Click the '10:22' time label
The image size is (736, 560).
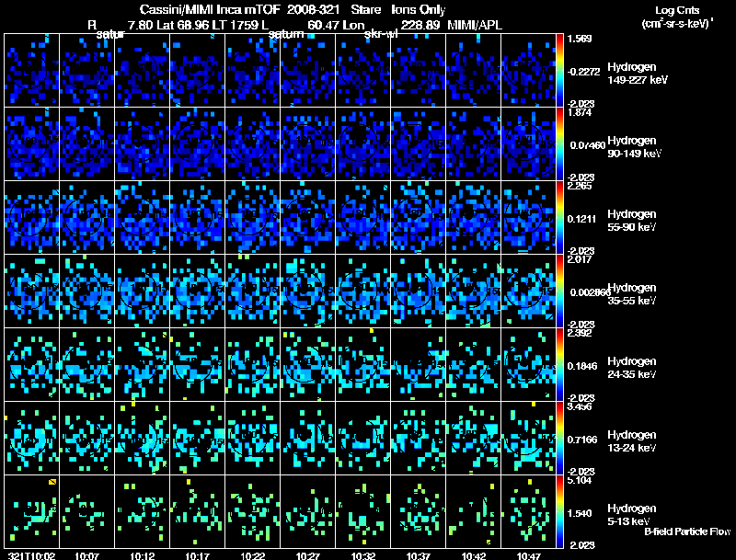click(252, 555)
